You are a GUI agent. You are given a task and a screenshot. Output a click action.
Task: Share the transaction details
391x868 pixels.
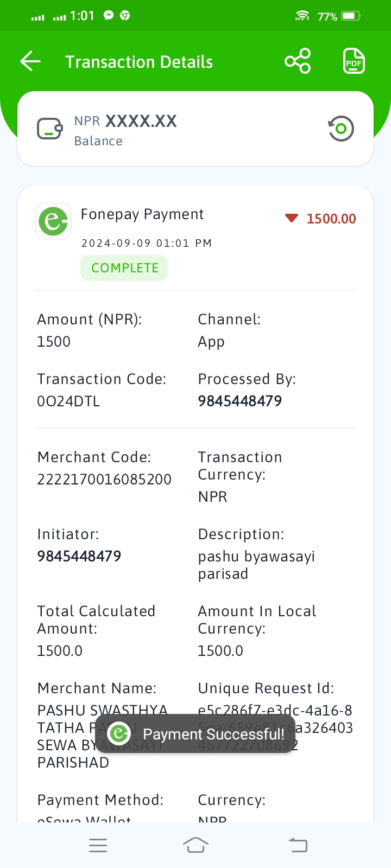click(298, 61)
